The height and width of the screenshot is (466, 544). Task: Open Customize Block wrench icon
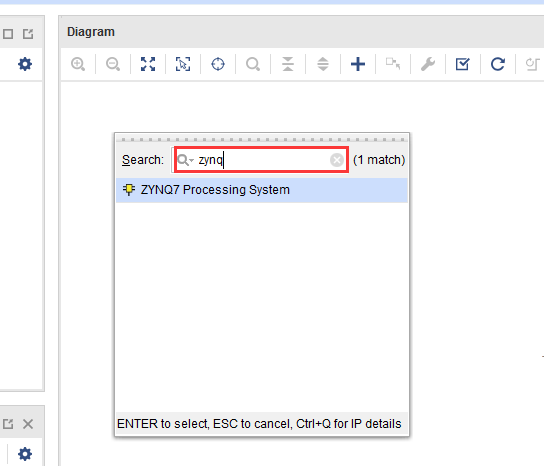click(x=428, y=64)
